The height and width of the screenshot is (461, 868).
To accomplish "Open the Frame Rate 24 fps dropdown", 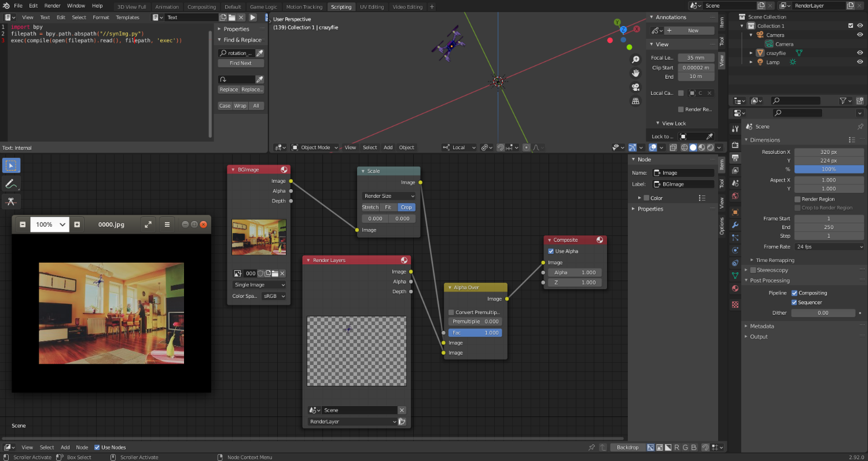I will (x=829, y=246).
